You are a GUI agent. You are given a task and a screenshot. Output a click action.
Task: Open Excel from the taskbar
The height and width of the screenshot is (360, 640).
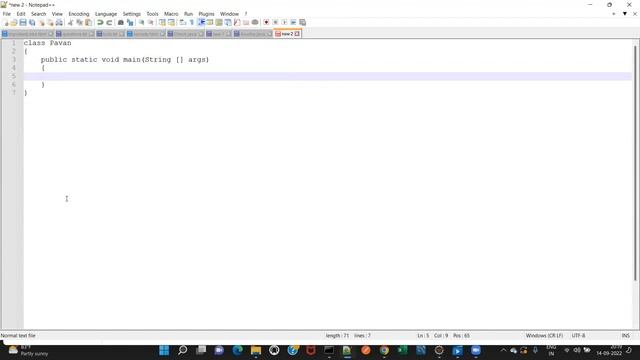pyautogui.click(x=402, y=350)
